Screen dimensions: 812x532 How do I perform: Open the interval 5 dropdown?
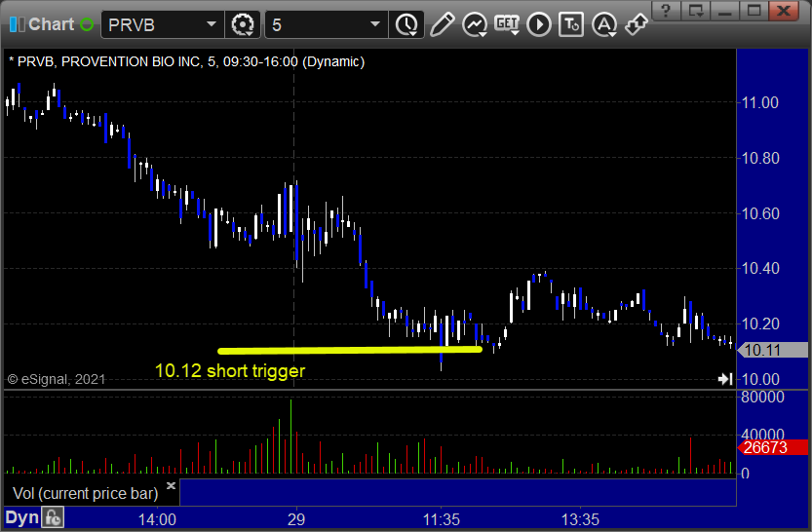pyautogui.click(x=375, y=23)
